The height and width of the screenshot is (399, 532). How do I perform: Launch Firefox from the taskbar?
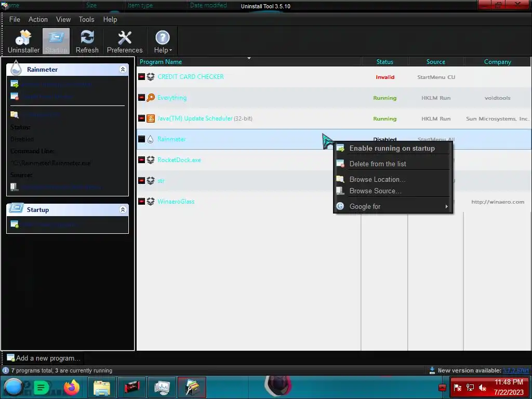point(72,387)
